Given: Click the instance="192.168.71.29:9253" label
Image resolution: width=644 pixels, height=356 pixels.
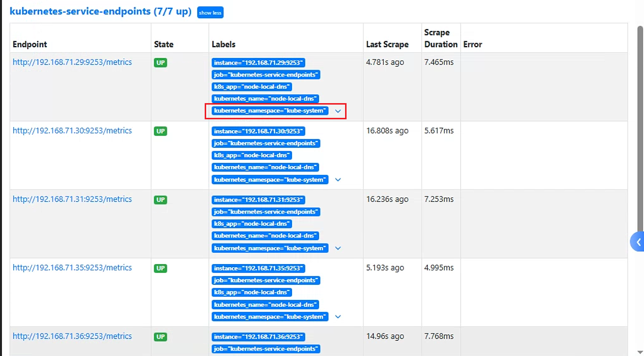Looking at the screenshot, I should point(259,63).
